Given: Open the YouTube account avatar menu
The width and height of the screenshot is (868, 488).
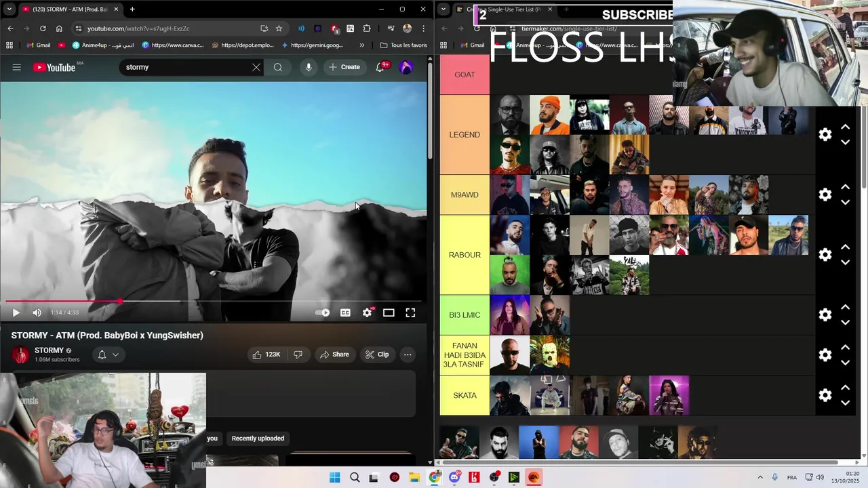Looking at the screenshot, I should click(x=406, y=67).
